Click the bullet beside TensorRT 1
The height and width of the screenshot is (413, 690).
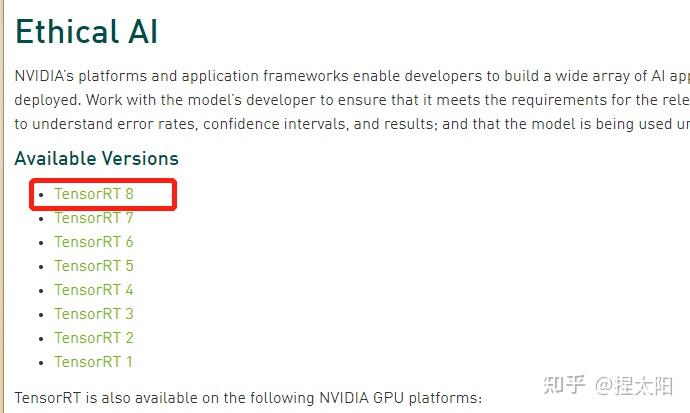point(40,363)
